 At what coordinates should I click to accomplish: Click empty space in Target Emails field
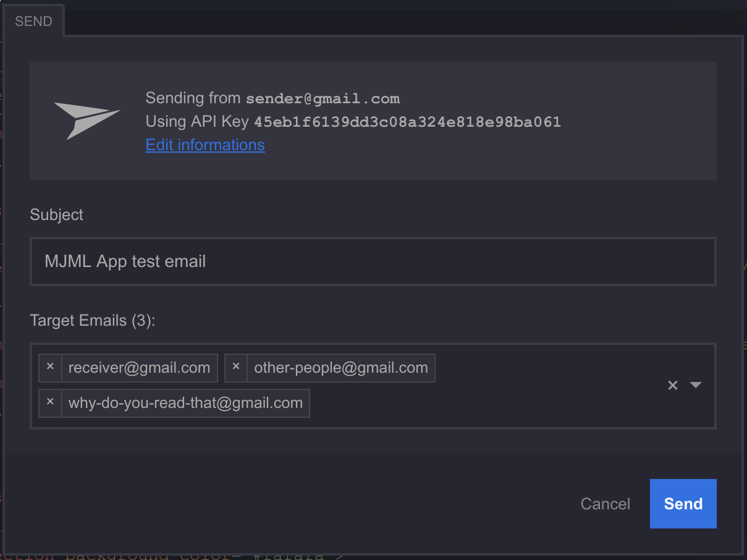[482, 402]
